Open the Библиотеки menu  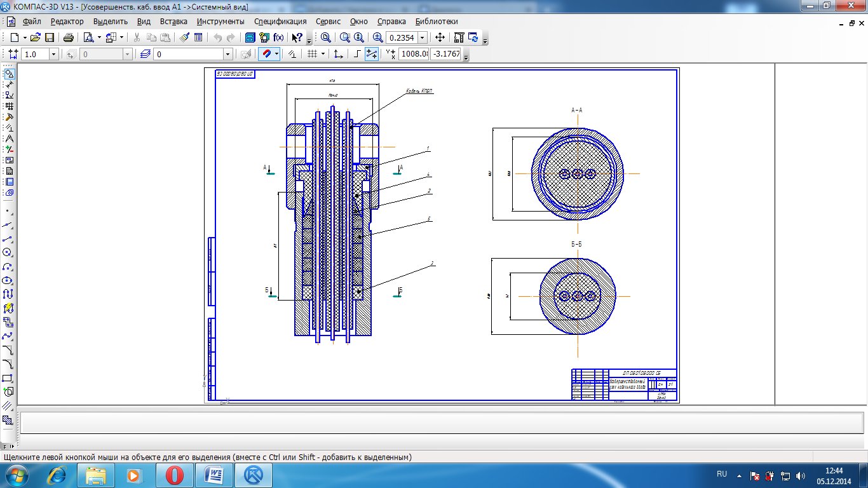tap(437, 22)
